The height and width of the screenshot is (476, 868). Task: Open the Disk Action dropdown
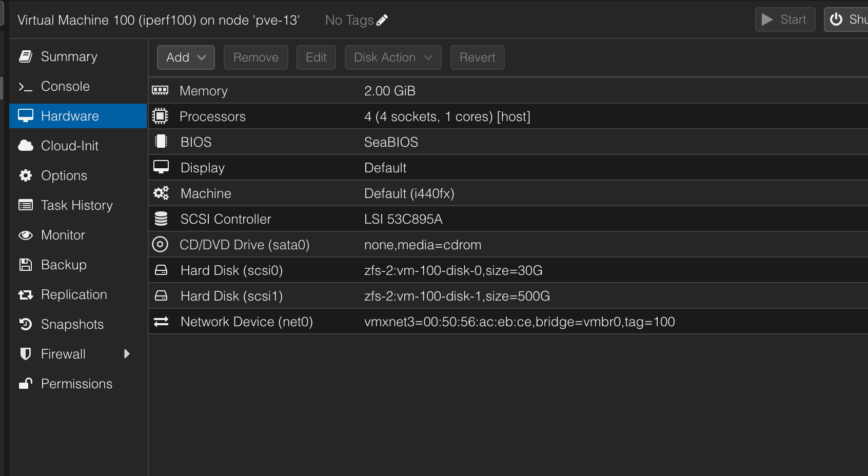click(392, 57)
